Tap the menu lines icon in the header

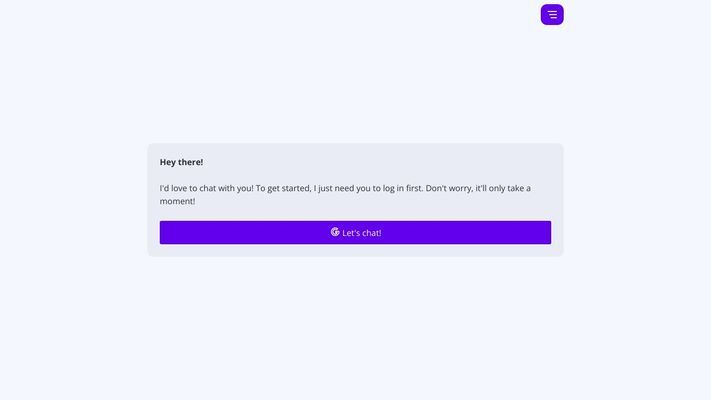coord(552,15)
